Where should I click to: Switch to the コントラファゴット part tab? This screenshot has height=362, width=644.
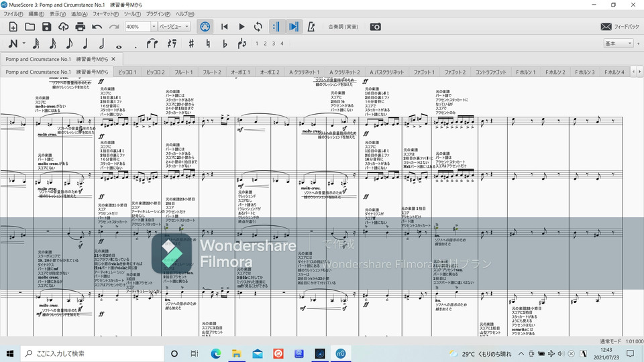pyautogui.click(x=491, y=72)
